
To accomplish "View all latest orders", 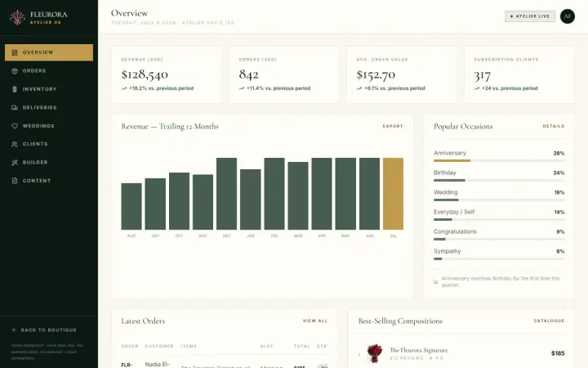I will point(315,321).
